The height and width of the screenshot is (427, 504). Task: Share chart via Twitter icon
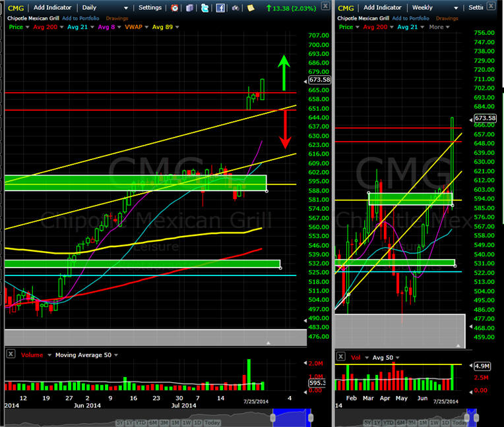coord(205,8)
